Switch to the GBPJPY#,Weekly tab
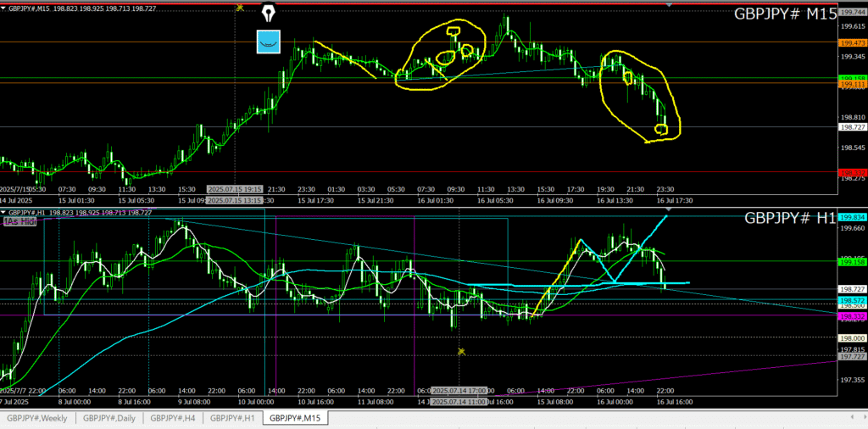Screen dimensions: 868x429 point(37,418)
